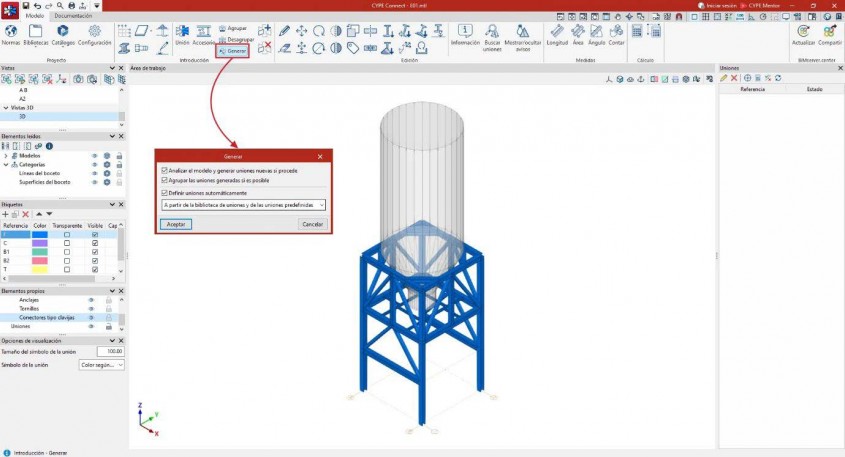The width and height of the screenshot is (845, 457).
Task: Click the blue info icon in Elementos leídos
Action: click(50, 146)
